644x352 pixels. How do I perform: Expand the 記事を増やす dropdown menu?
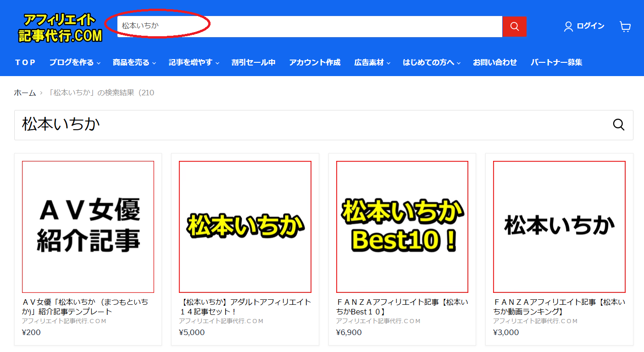click(x=194, y=62)
